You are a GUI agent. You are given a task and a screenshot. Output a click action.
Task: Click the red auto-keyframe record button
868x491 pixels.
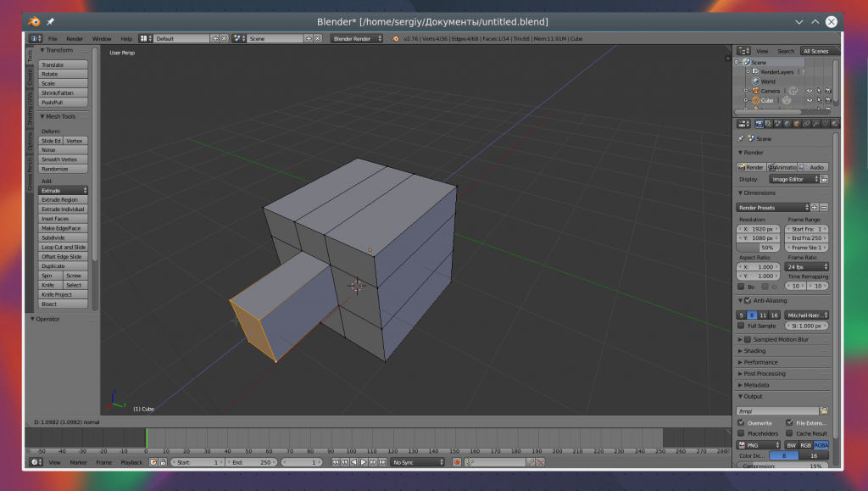pyautogui.click(x=457, y=462)
